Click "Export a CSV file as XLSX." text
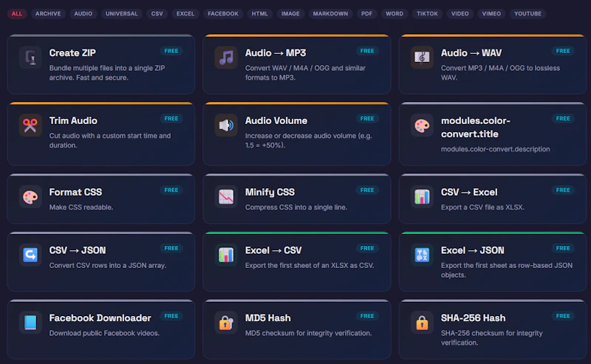Viewport: 591px width, 364px height. 482,207
